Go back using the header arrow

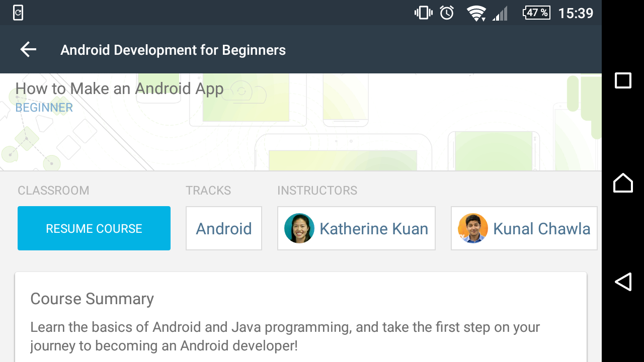coord(28,50)
